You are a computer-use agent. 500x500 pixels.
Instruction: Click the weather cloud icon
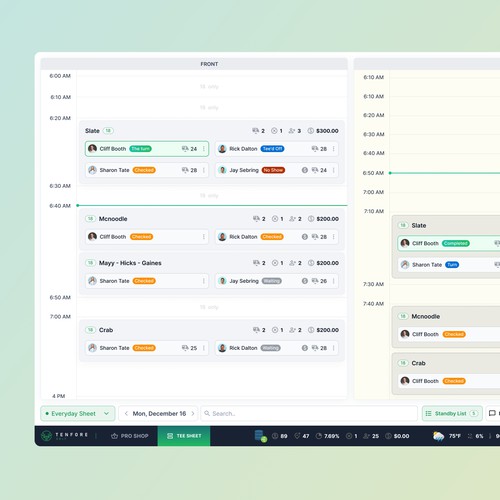(438, 436)
